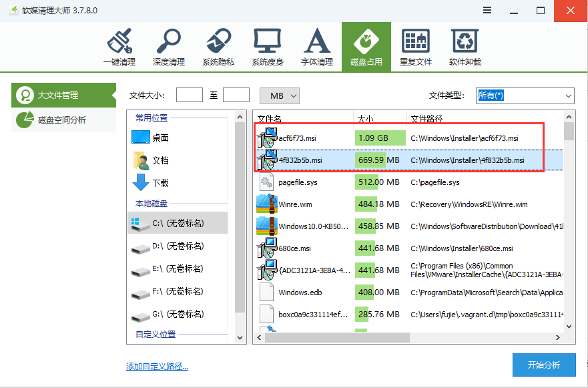
Task: Switch to 磁盘空间分析 in the sidebar
Action: [63, 120]
